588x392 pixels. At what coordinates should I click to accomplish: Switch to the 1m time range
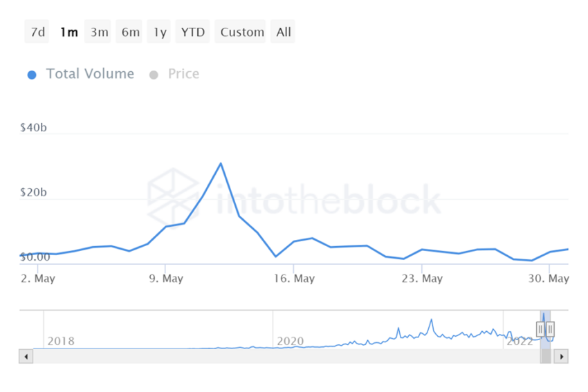(x=68, y=32)
